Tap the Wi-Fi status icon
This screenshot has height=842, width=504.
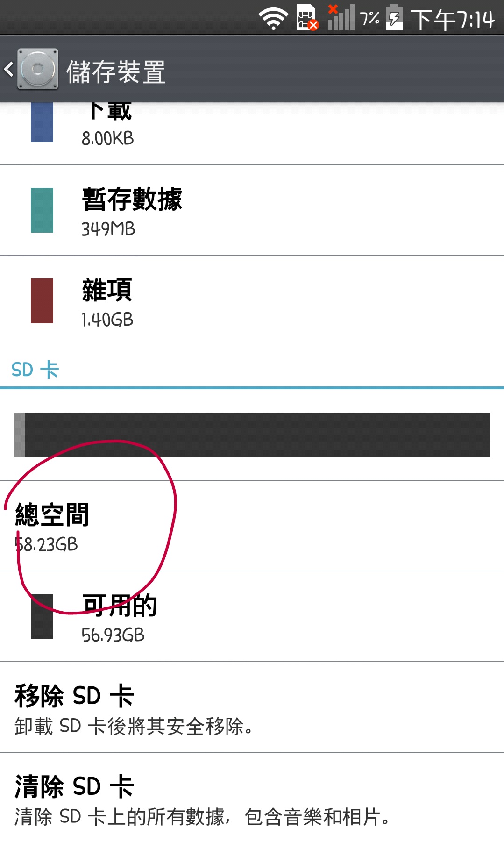click(274, 19)
